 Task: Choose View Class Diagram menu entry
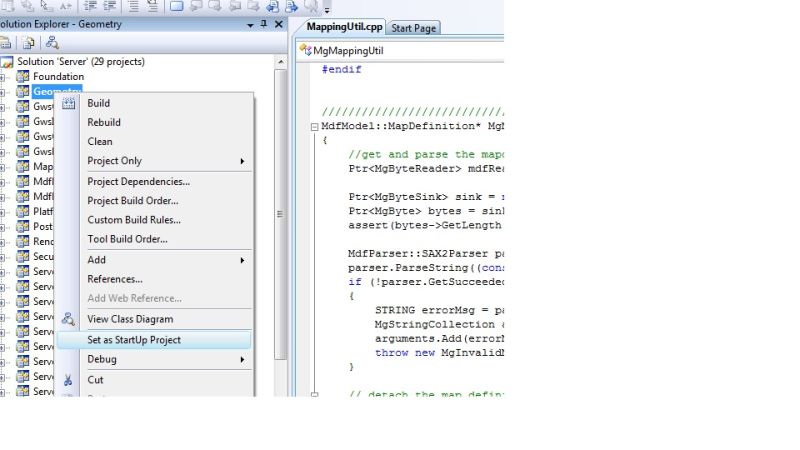tap(155, 319)
